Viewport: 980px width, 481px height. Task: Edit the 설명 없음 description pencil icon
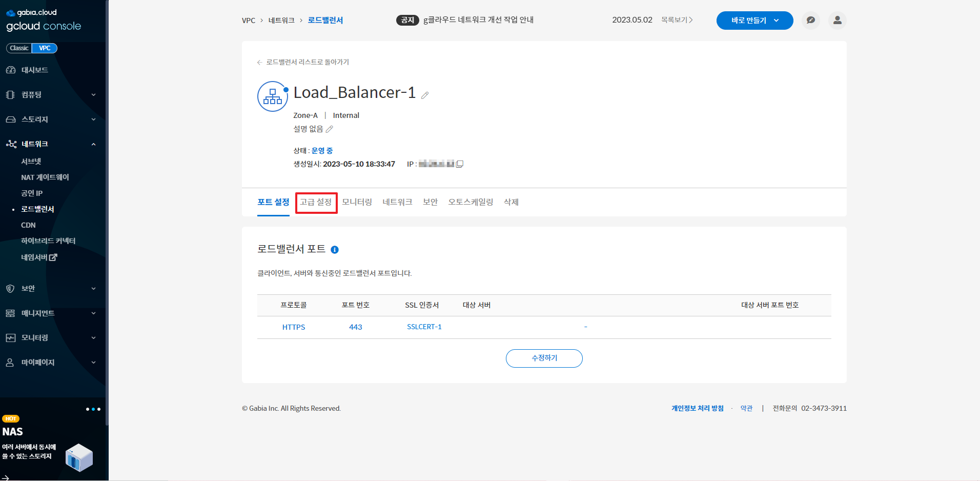[x=329, y=129]
